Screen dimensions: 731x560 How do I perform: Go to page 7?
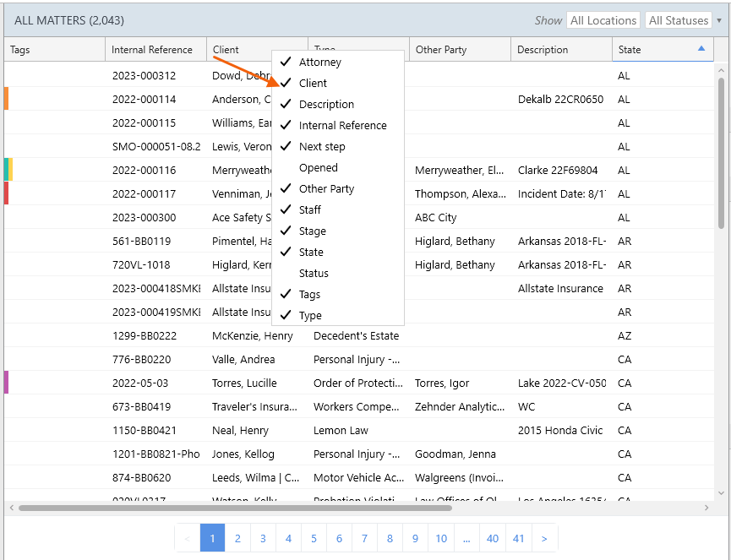tap(364, 538)
